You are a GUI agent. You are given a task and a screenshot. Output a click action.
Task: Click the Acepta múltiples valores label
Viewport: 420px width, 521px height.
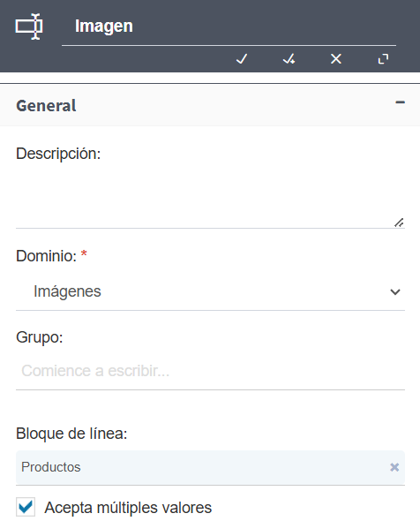[128, 508]
